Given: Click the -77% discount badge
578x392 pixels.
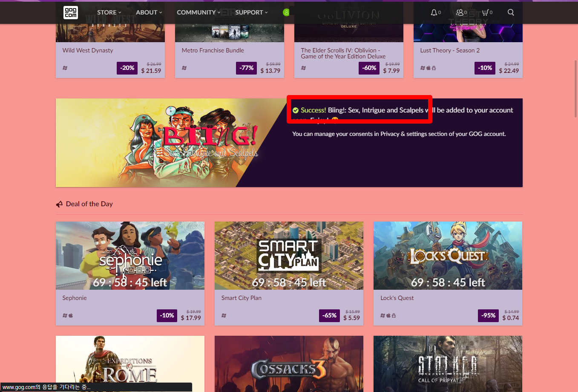Looking at the screenshot, I should coord(247,68).
